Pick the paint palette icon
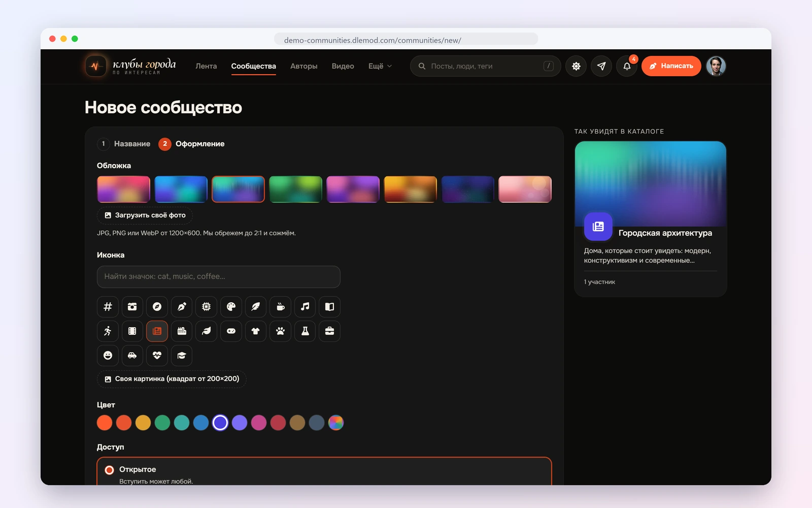The image size is (812, 508). [231, 307]
